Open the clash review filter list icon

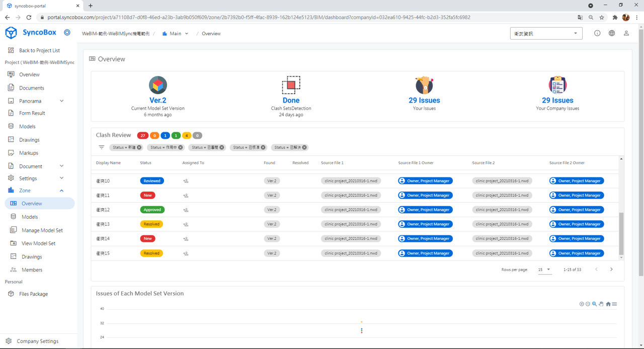[x=102, y=147]
